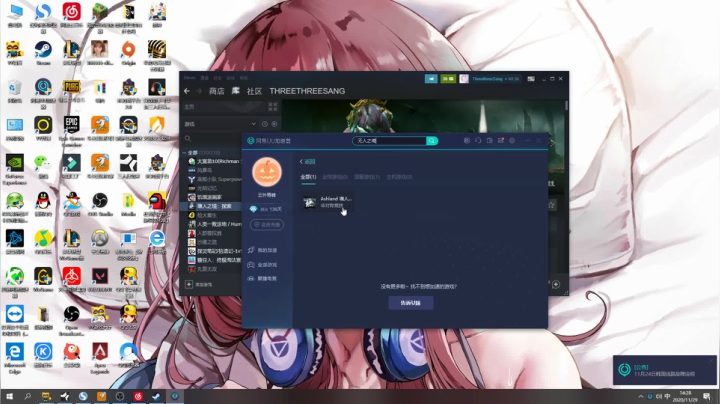Open Steam announcements button in title bar
Viewport: 720px width, 404px height.
(x=431, y=79)
